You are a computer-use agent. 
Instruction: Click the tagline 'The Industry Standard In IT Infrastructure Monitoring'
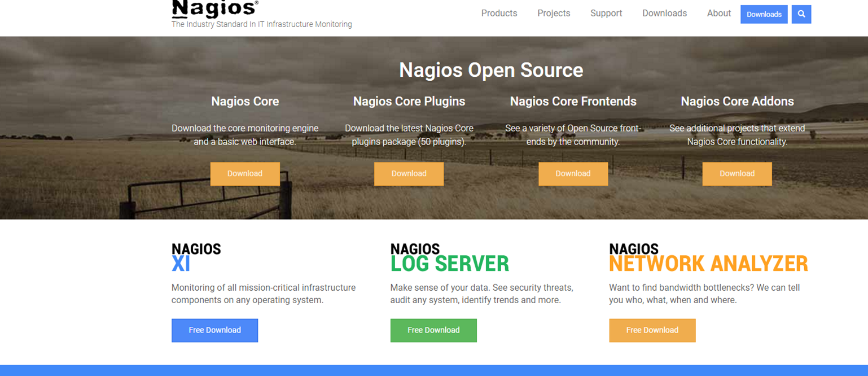click(262, 24)
